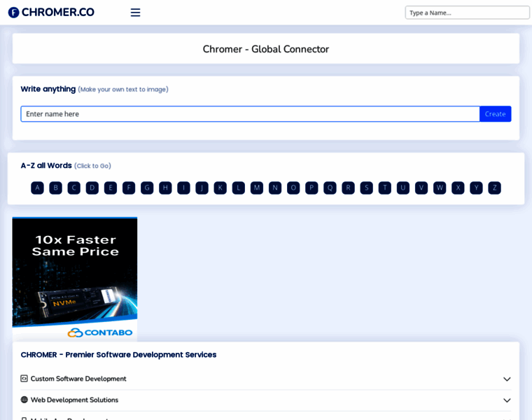Open the letter F word list
532x420 pixels.
click(129, 188)
